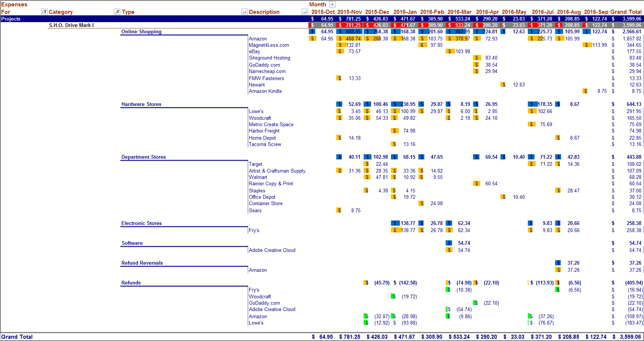The width and height of the screenshot is (644, 341).
Task: Select the Refund Reversals type heading
Action: coord(142,263)
